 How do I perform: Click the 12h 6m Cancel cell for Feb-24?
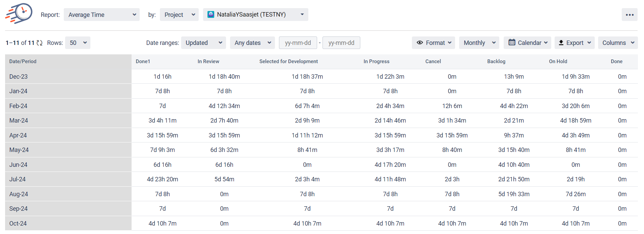pyautogui.click(x=452, y=106)
